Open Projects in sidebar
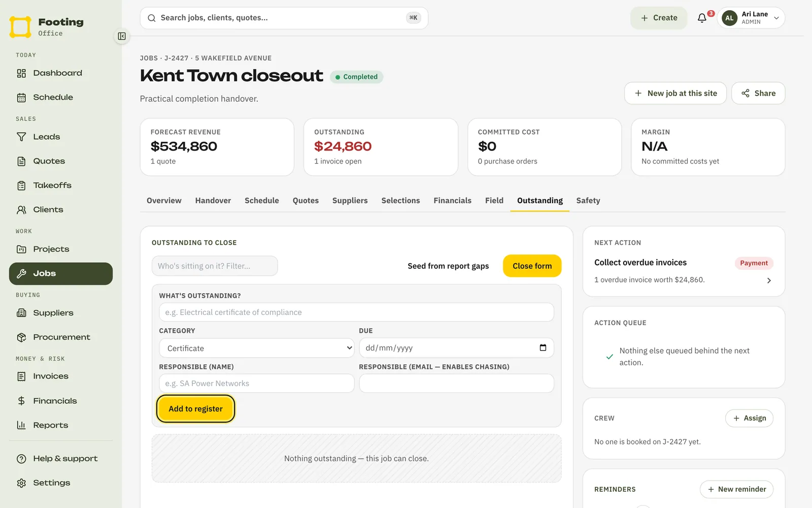The image size is (812, 508). 61,249
